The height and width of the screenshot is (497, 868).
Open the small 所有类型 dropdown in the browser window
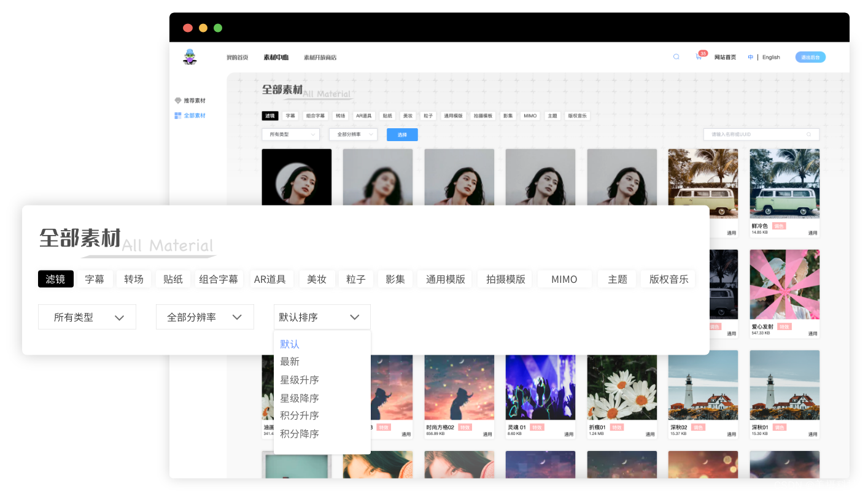tap(290, 134)
